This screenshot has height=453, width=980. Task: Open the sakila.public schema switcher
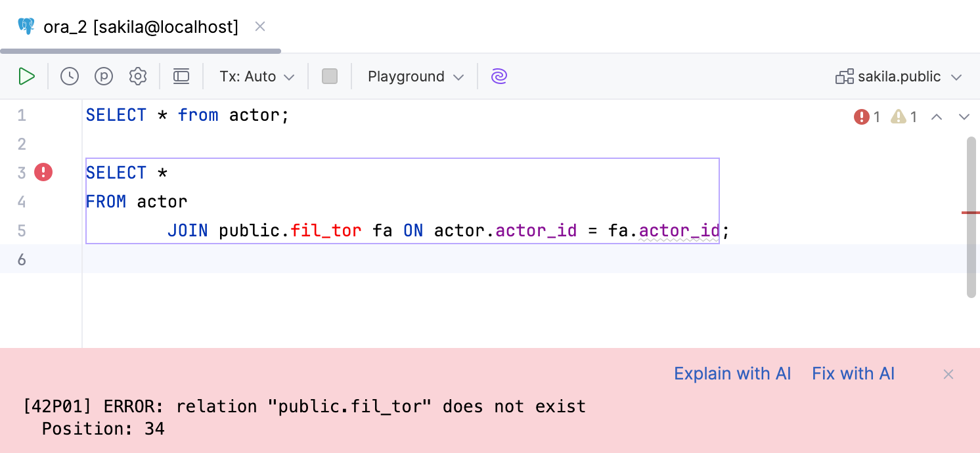(899, 76)
